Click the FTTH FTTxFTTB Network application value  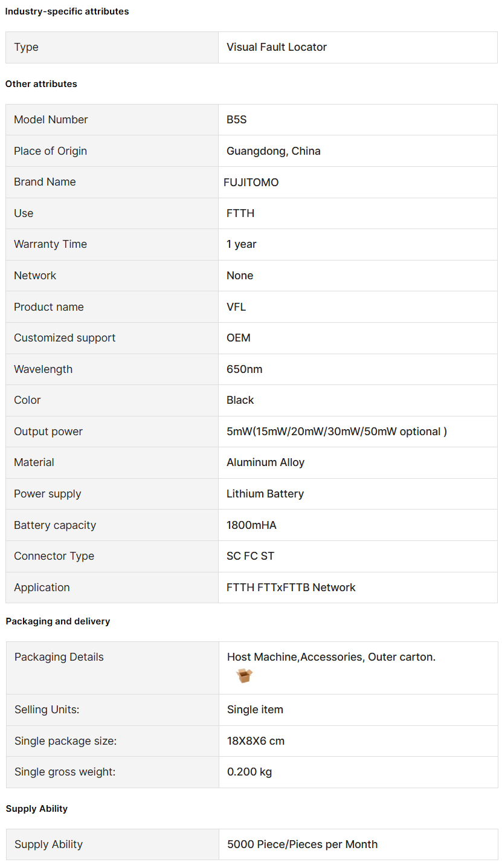(291, 588)
